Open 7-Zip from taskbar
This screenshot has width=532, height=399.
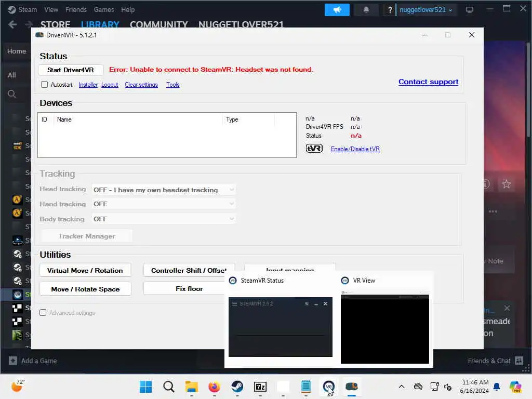(x=260, y=387)
